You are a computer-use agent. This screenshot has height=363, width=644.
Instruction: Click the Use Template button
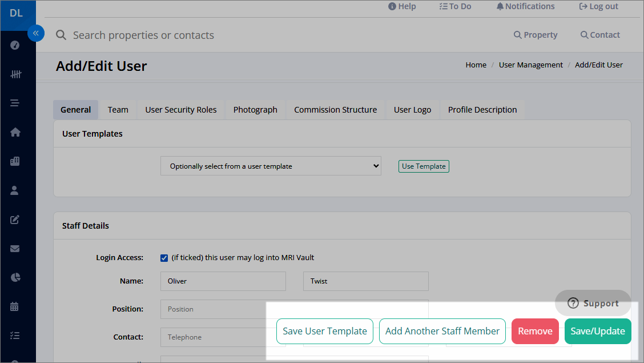point(424,166)
